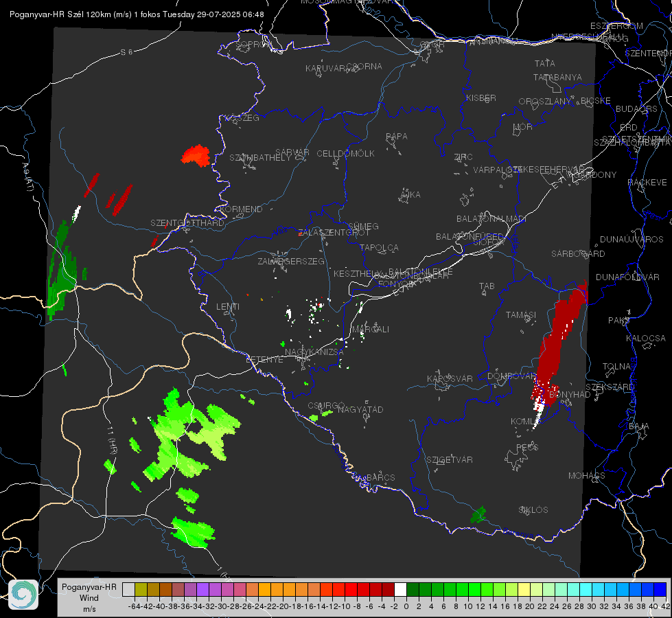Click the TAPOLCA city label
This screenshot has height=618, width=672.
click(x=379, y=247)
